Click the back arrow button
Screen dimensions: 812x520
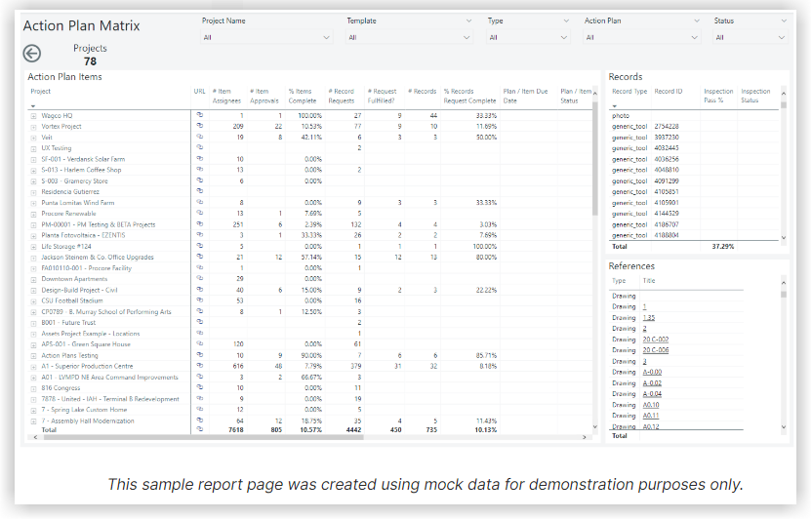point(32,54)
